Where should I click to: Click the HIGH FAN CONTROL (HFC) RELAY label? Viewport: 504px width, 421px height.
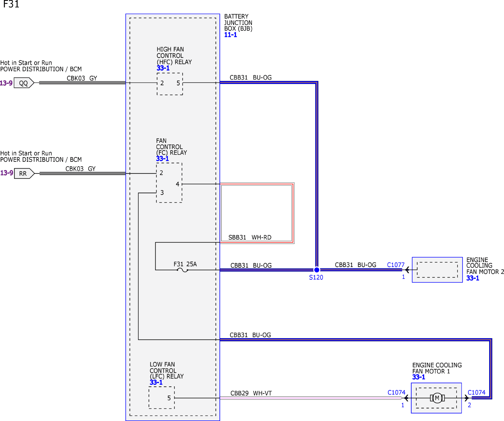[x=174, y=56]
